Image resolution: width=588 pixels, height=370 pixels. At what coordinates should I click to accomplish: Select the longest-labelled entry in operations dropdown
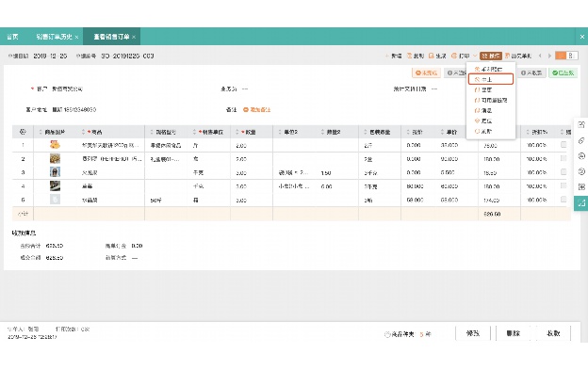pyautogui.click(x=491, y=101)
